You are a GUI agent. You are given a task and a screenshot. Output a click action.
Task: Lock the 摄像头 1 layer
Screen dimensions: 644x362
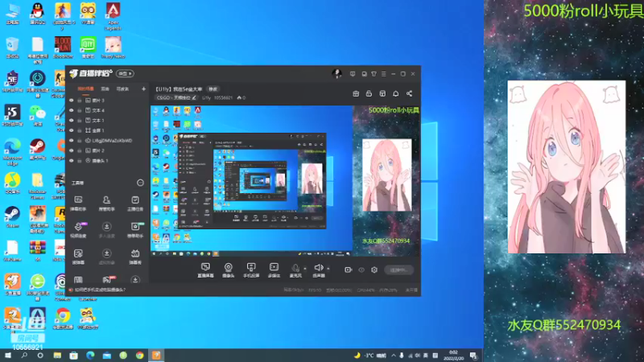79,160
